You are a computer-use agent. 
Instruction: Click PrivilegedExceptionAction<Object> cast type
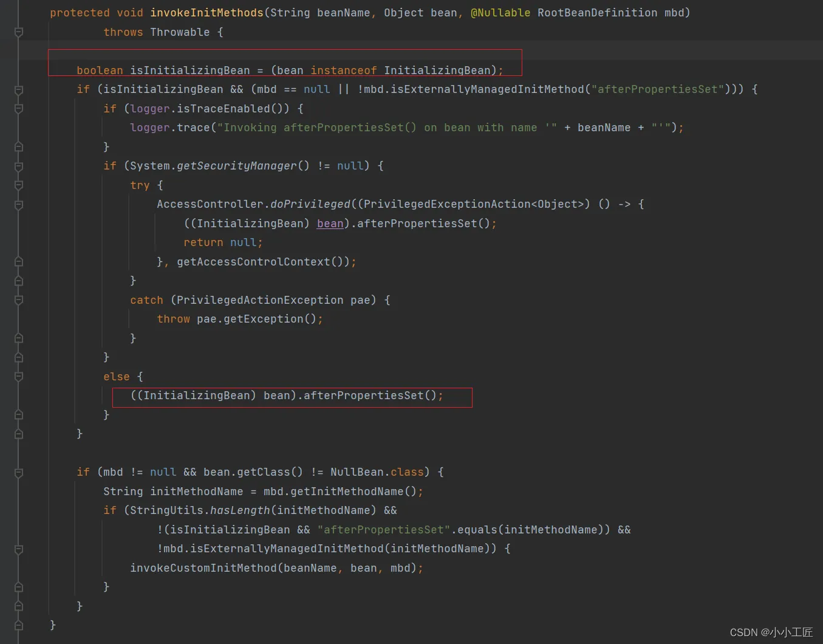[x=474, y=204]
